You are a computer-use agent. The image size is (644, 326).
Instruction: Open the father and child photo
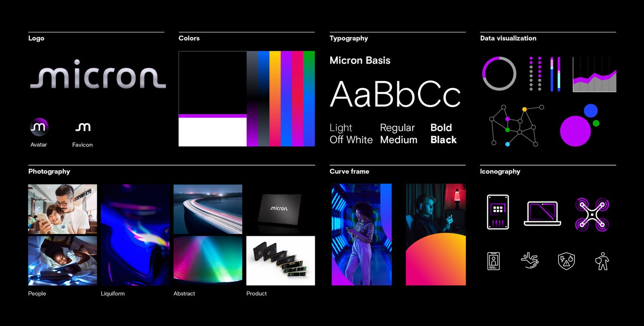(x=63, y=209)
